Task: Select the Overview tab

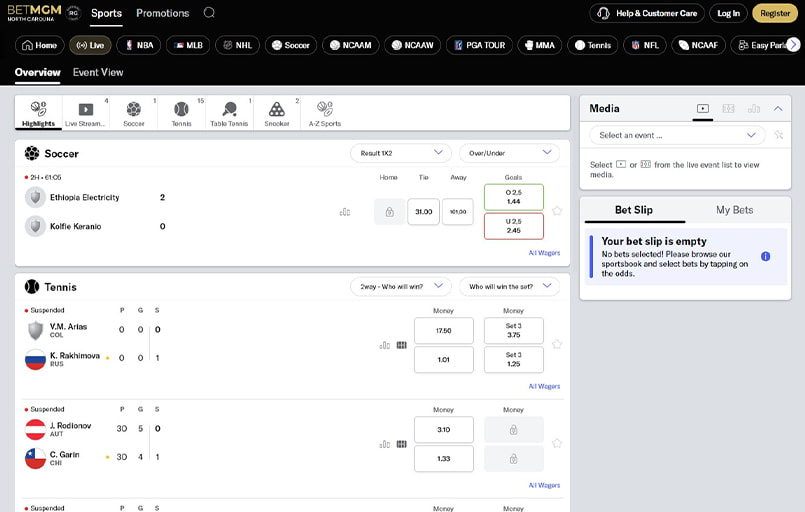Action: (37, 72)
